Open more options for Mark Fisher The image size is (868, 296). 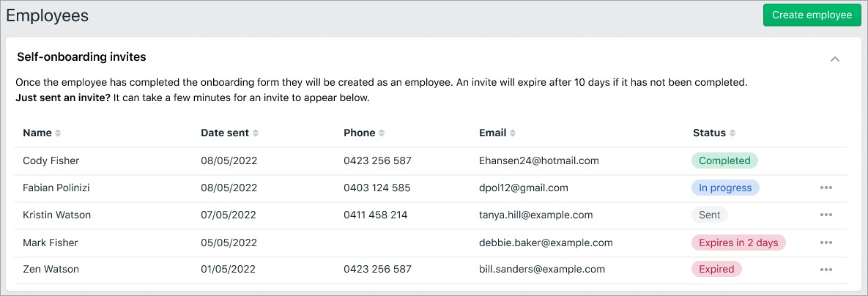(x=826, y=243)
